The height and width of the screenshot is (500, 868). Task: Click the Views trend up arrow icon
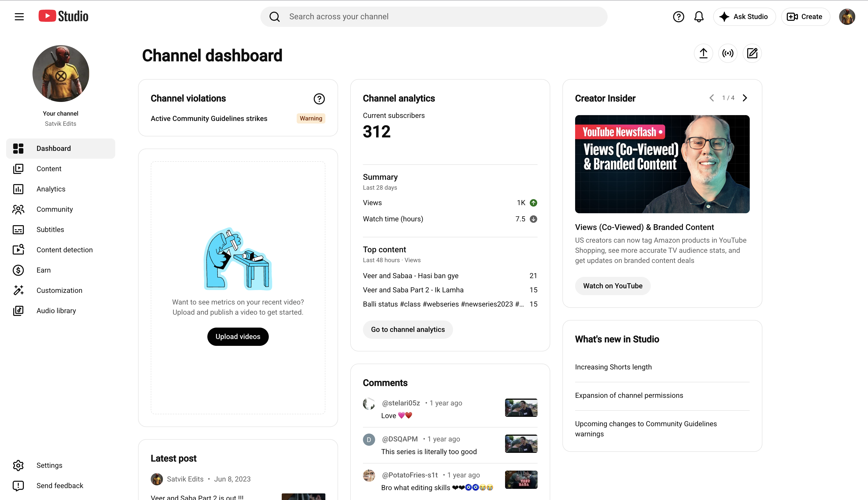click(533, 203)
